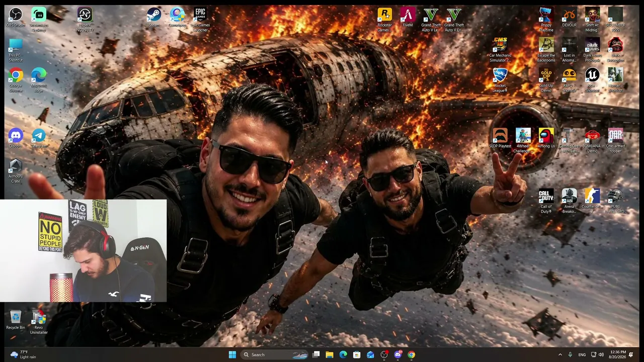
Task: Select the Revo Uninstaller desktop icon
Action: coord(39,322)
